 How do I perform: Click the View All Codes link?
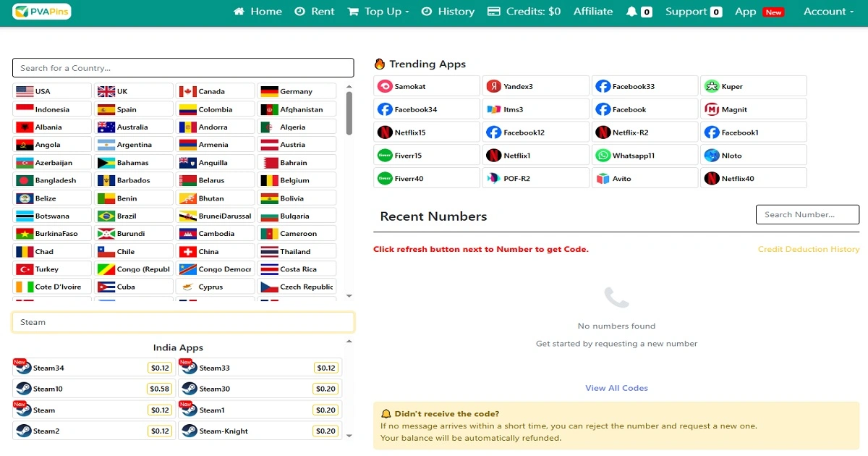click(616, 388)
